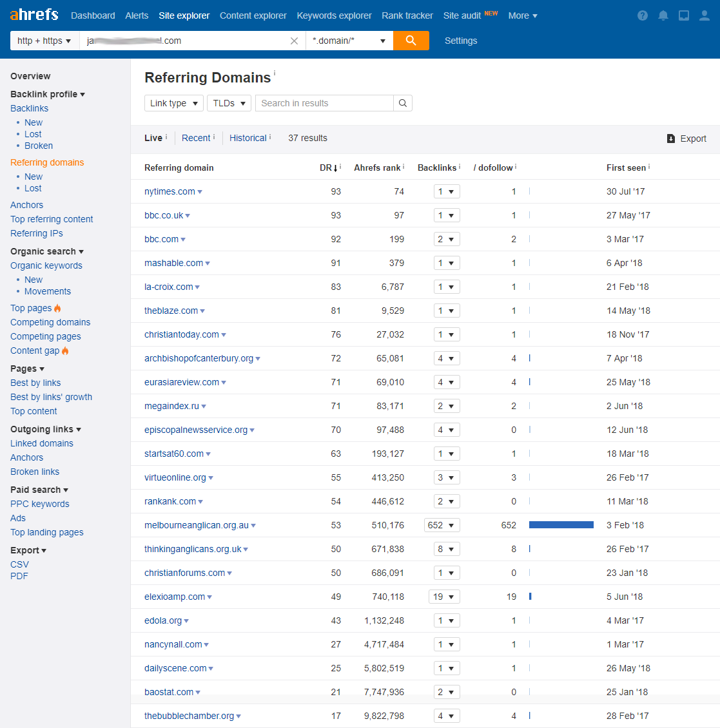Open the arrow menu next to mashable.com
Image resolution: width=720 pixels, height=728 pixels.
(208, 263)
